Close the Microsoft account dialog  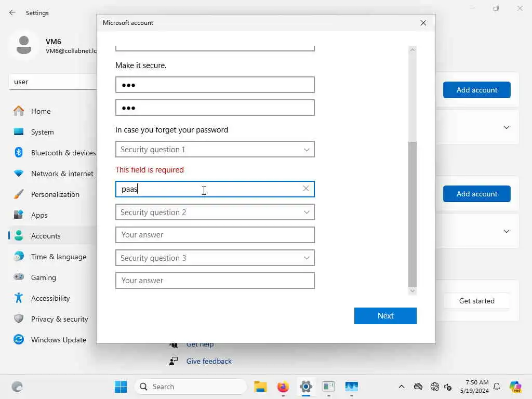tap(423, 23)
